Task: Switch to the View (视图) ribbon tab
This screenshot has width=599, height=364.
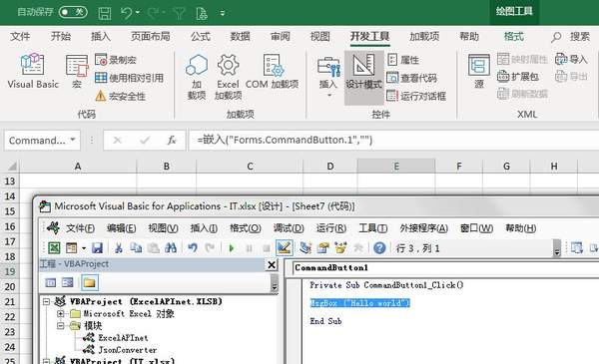Action: coord(319,37)
